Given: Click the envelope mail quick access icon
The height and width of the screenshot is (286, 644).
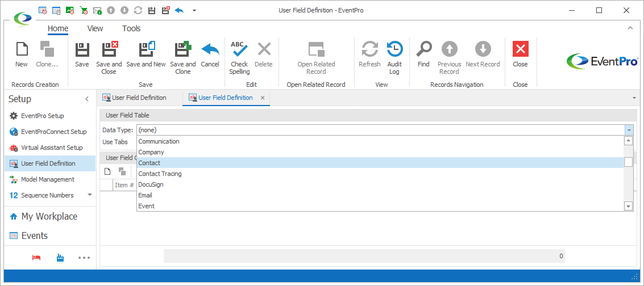Looking at the screenshot, I should (97, 10).
